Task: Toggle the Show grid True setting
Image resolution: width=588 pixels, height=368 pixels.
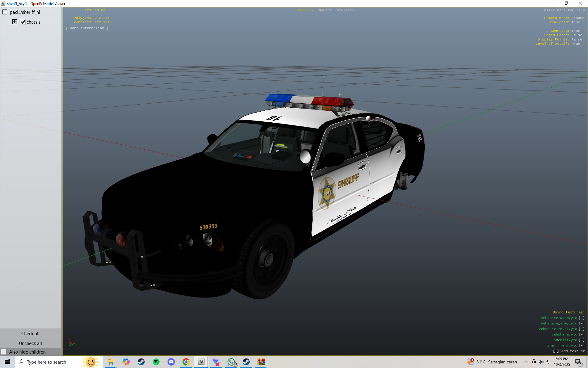Action: coord(575,22)
